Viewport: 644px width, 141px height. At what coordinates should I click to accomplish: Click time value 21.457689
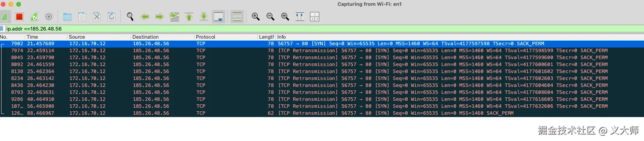(x=41, y=44)
